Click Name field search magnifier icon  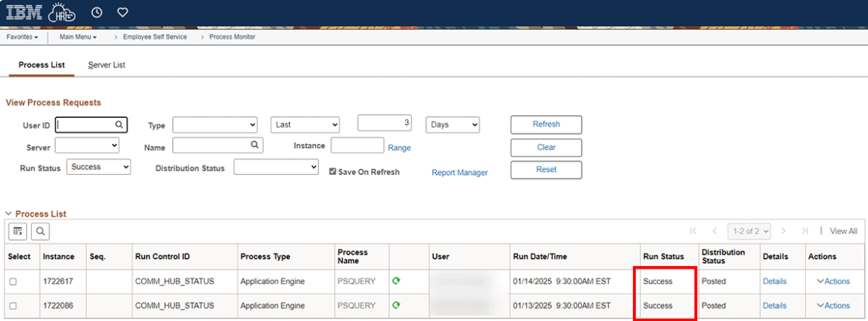click(254, 145)
